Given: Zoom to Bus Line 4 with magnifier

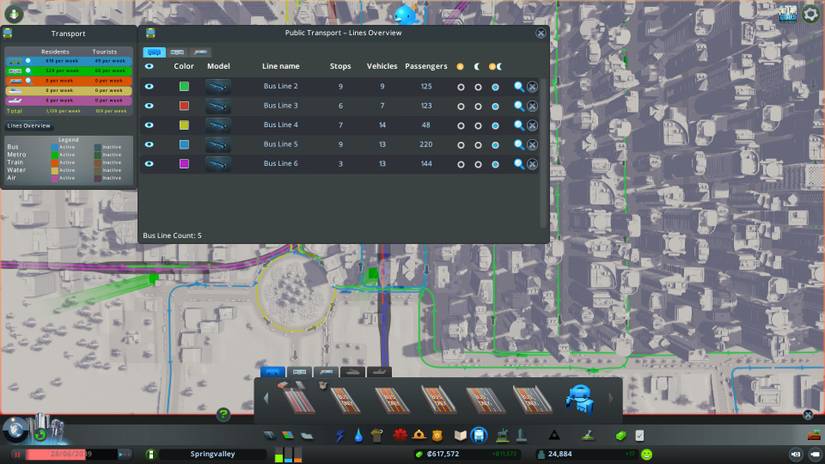Looking at the screenshot, I should tap(519, 125).
